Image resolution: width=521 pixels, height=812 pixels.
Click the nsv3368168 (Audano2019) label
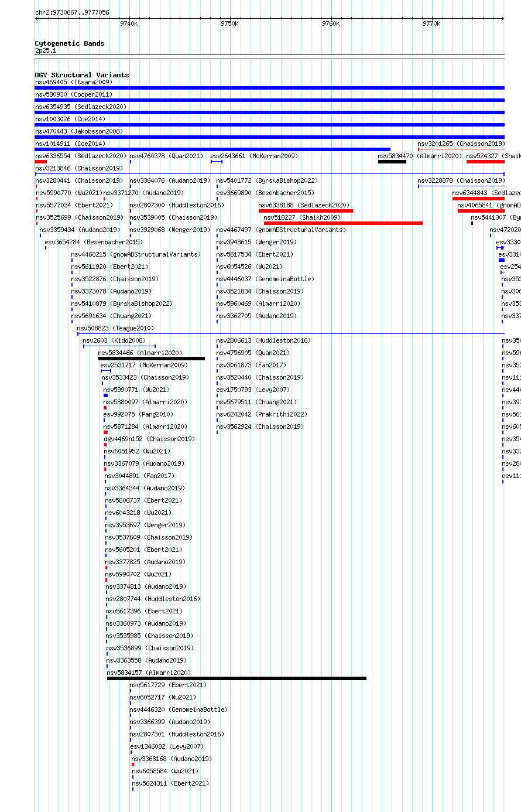pos(172,759)
